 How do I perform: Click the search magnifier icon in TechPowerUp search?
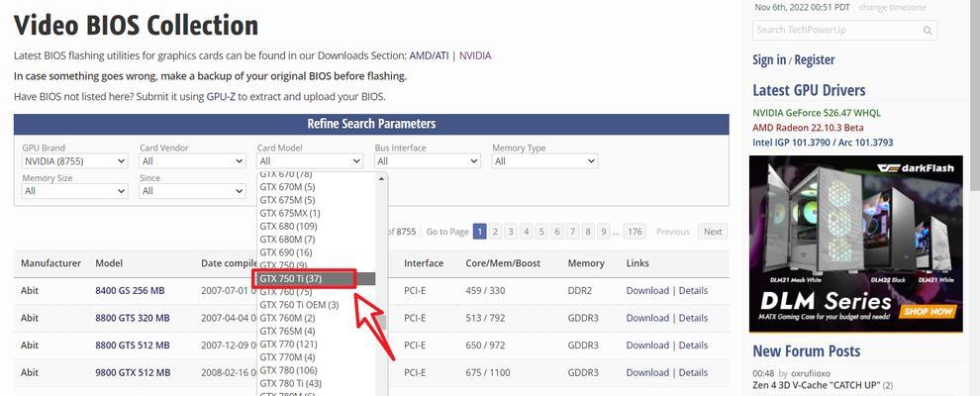928,30
